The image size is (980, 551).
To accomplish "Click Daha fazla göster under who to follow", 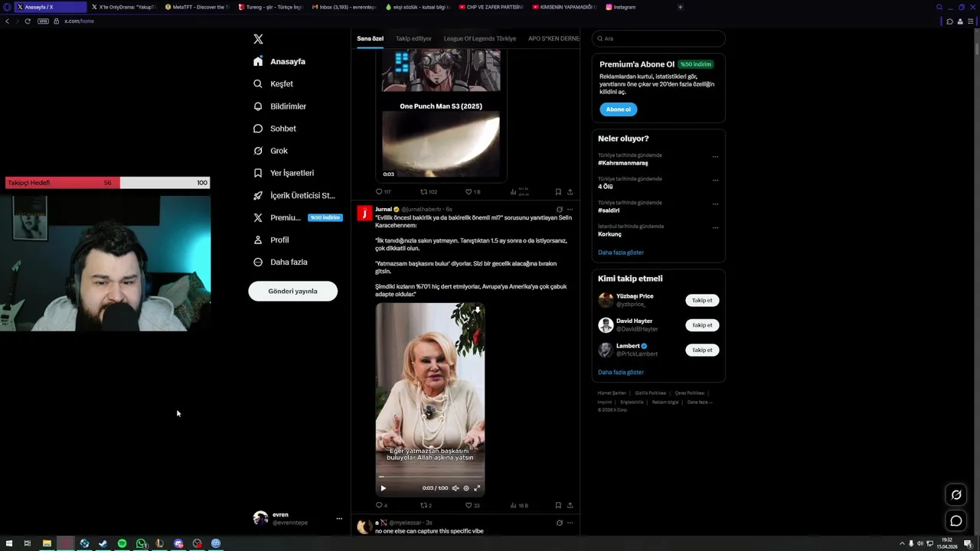I will pos(621,372).
